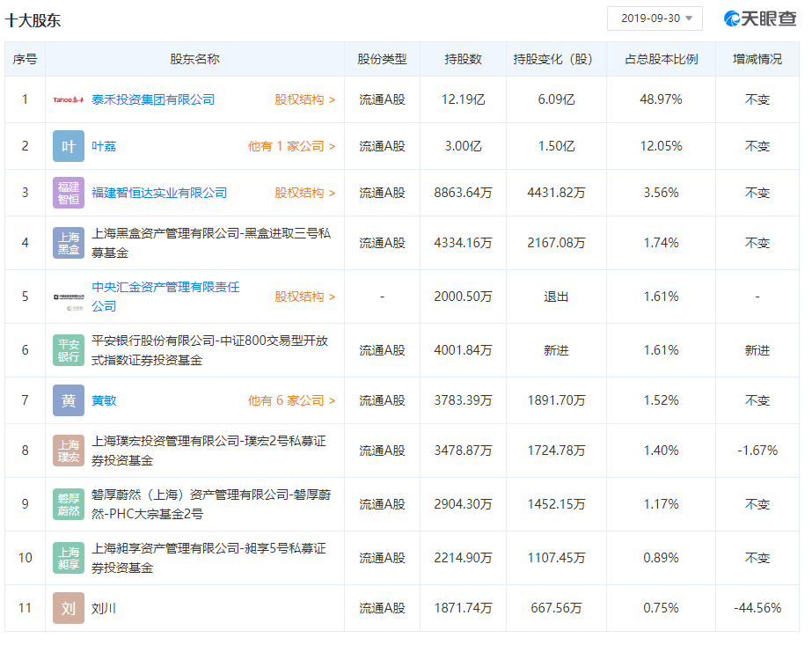Click the 刘 avatar icon
Image resolution: width=812 pixels, height=645 pixels.
(x=69, y=608)
